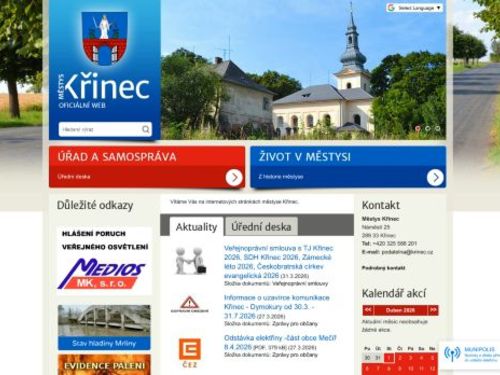500x375 pixels.
Task: Open Veřejnoprávní smlouva s TJ Křinec article
Action: [x=279, y=262]
